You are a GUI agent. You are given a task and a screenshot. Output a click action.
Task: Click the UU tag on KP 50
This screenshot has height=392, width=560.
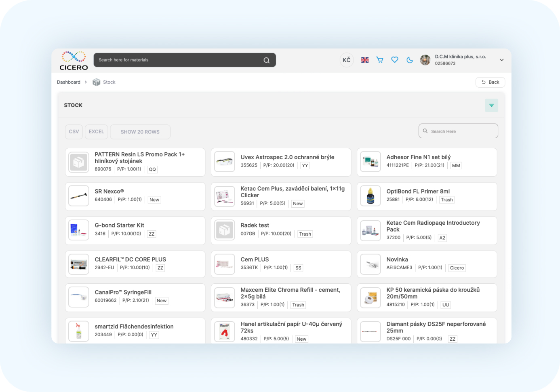[446, 305]
